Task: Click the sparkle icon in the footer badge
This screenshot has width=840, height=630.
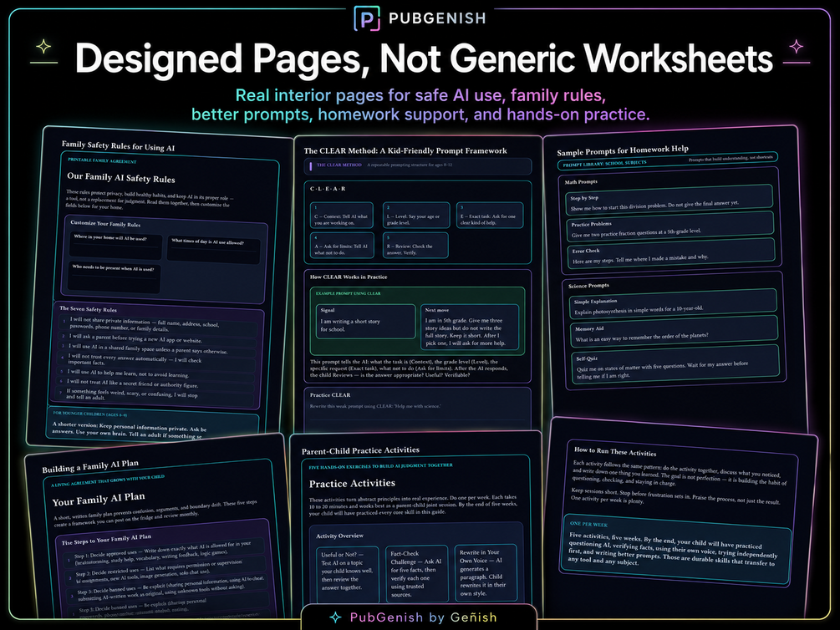Action: pyautogui.click(x=335, y=617)
